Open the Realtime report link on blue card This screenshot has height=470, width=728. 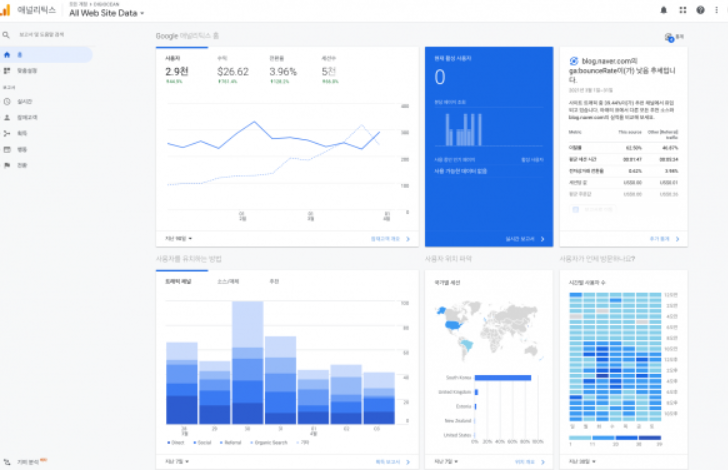pyautogui.click(x=520, y=239)
